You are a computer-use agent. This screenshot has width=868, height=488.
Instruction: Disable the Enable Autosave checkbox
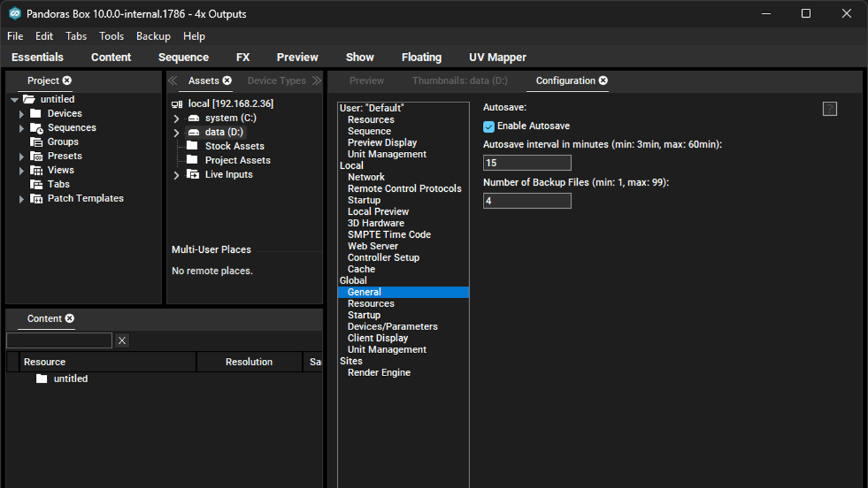pos(489,126)
